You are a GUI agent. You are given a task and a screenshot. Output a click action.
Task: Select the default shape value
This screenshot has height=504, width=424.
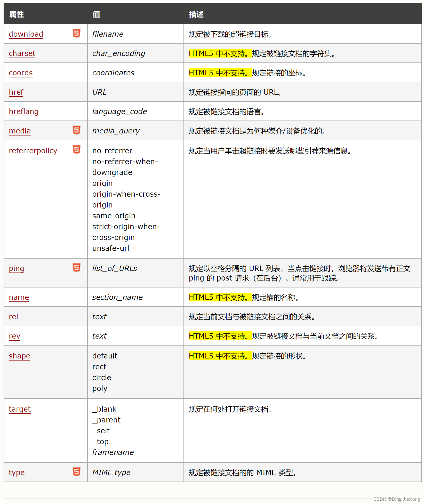(x=105, y=356)
